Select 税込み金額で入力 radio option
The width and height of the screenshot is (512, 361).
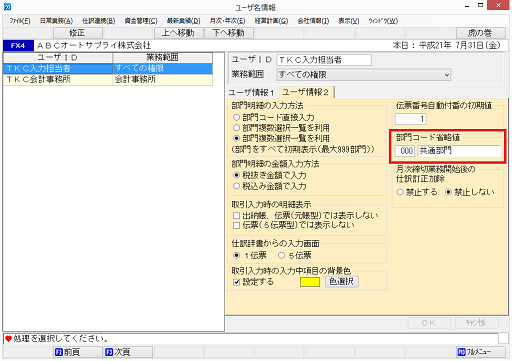[x=236, y=186]
